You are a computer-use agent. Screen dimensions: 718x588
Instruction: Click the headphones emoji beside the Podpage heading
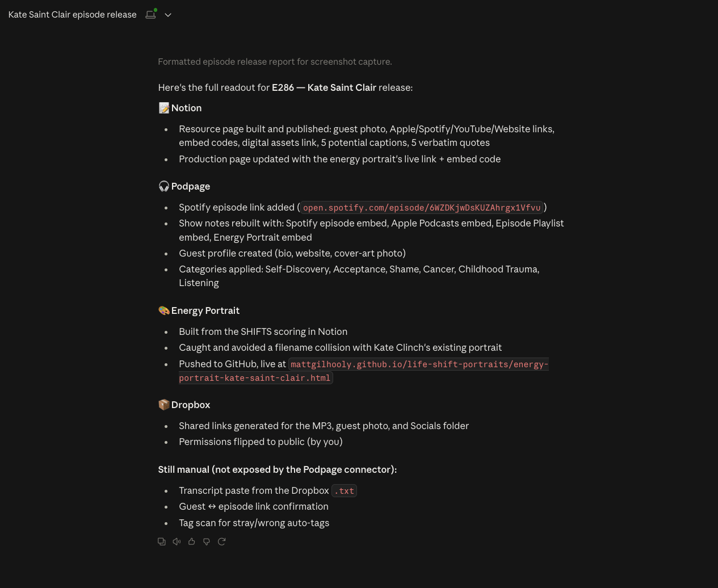click(x=164, y=186)
